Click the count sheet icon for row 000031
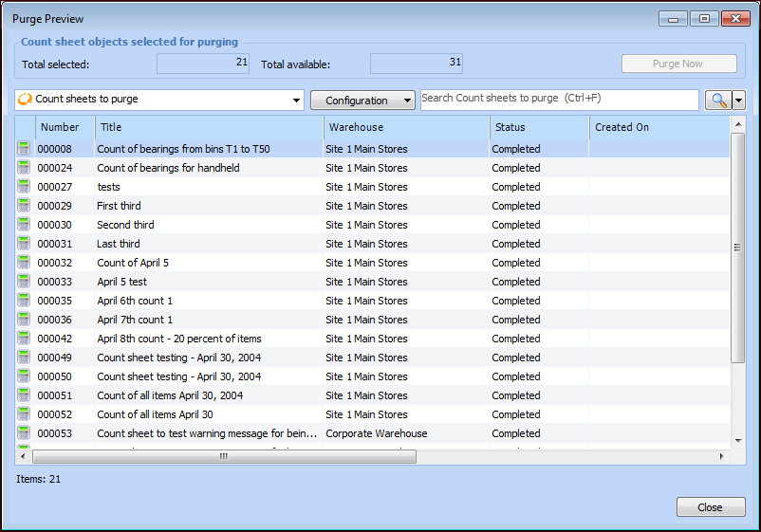The width and height of the screenshot is (761, 532). [x=24, y=244]
